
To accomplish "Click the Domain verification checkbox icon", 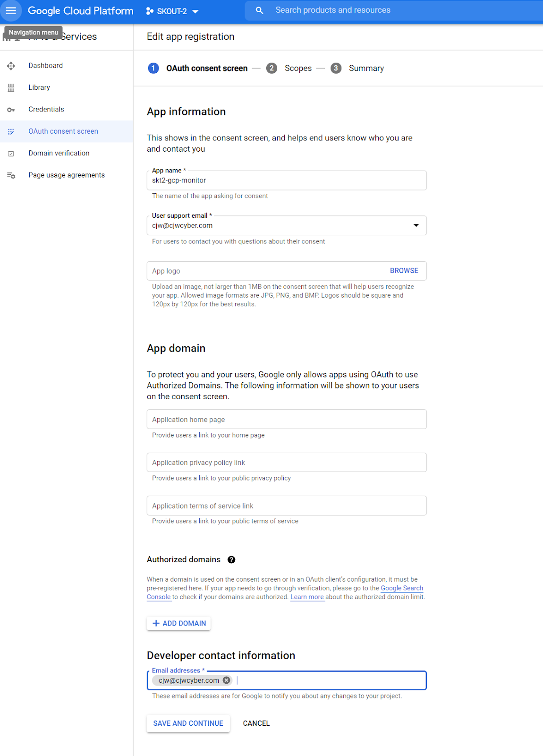I will [11, 154].
